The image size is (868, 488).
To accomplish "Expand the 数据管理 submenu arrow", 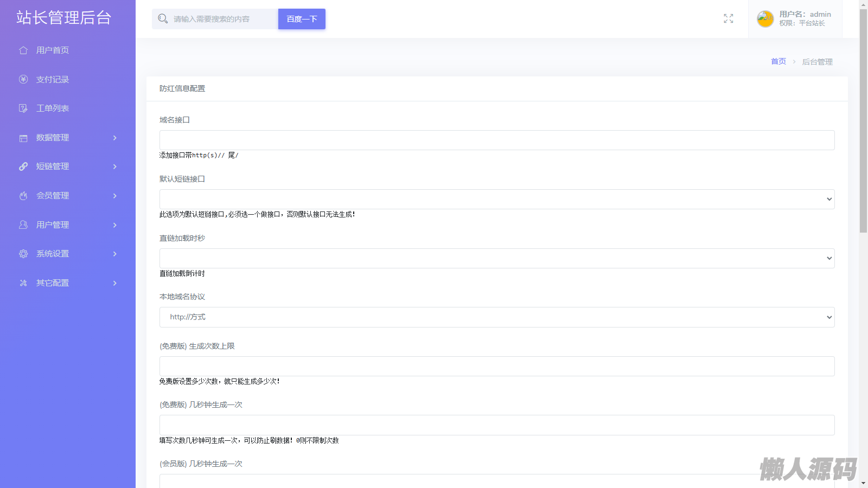I will pyautogui.click(x=115, y=138).
